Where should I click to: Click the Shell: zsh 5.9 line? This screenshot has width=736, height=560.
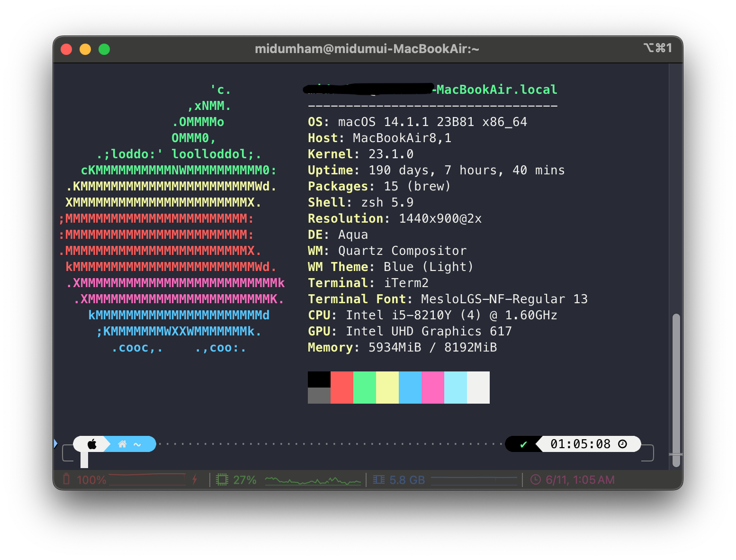pos(360,202)
